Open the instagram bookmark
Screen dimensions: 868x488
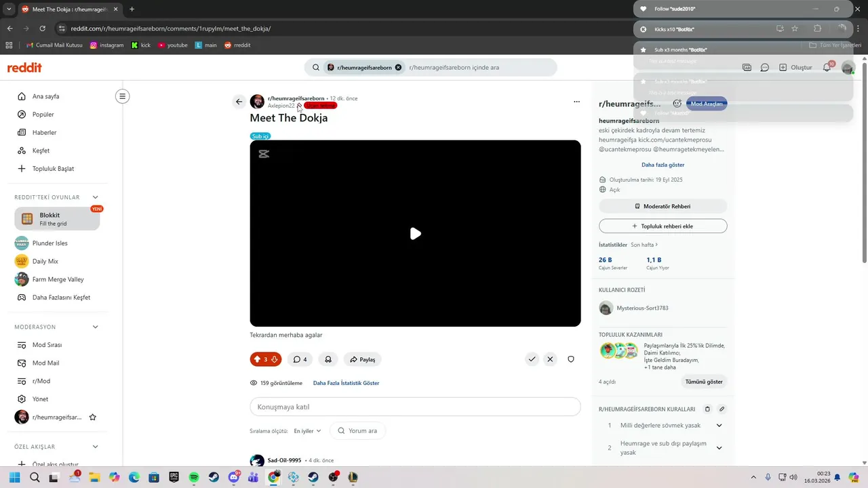(x=106, y=45)
